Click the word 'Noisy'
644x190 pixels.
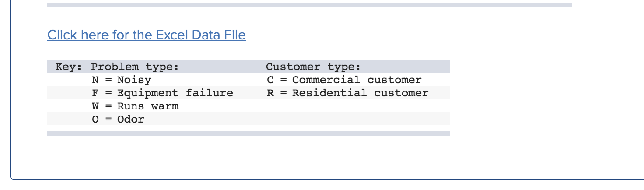click(134, 80)
